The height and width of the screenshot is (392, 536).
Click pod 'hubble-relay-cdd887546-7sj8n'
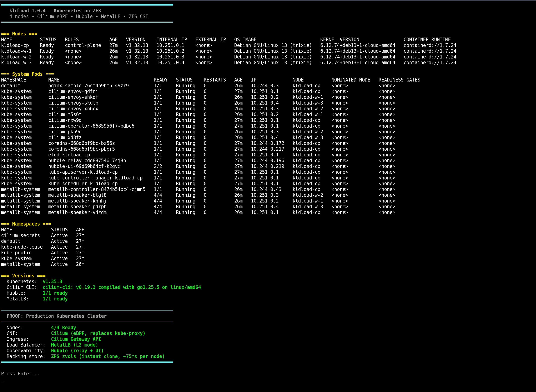click(x=87, y=161)
